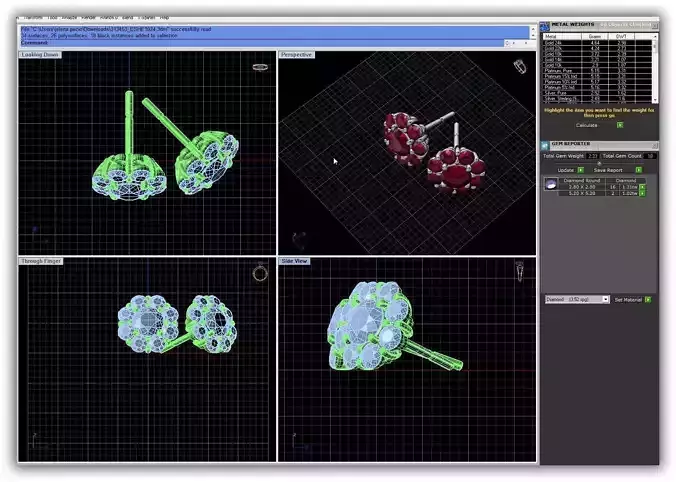Click the diamond round gem thumbnail
Image resolution: width=676 pixels, height=482 pixels.
(551, 185)
